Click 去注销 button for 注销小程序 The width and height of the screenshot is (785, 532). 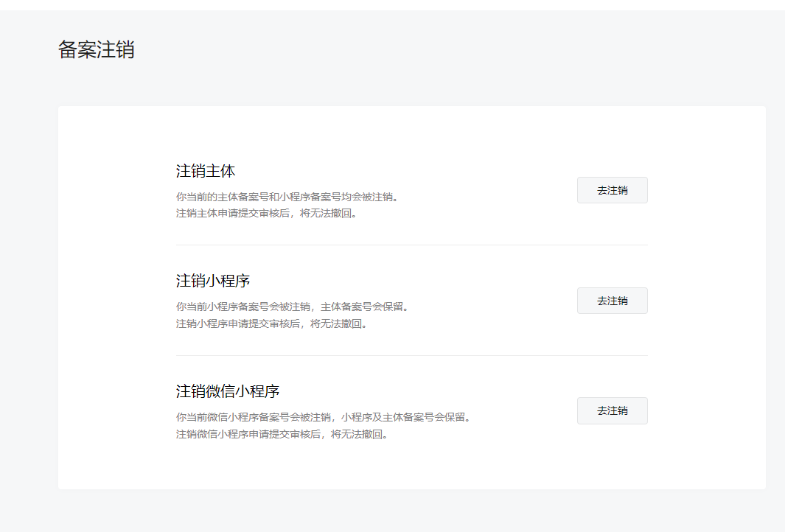pos(612,301)
